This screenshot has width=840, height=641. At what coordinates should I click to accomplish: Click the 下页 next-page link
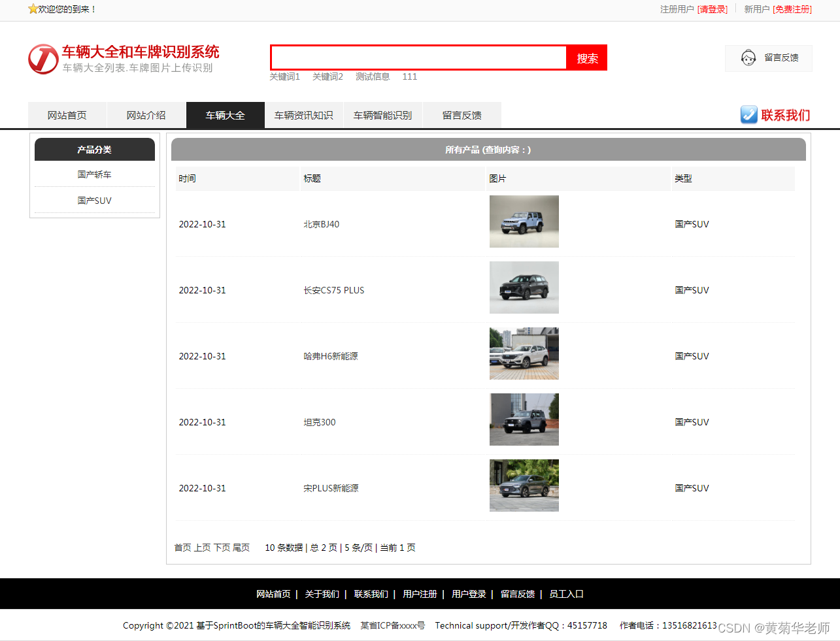(x=222, y=548)
